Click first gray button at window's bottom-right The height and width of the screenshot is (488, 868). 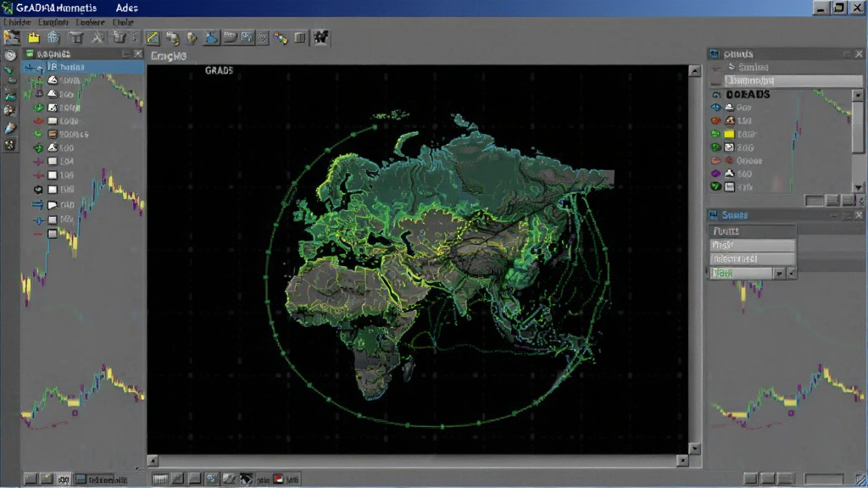click(x=751, y=479)
